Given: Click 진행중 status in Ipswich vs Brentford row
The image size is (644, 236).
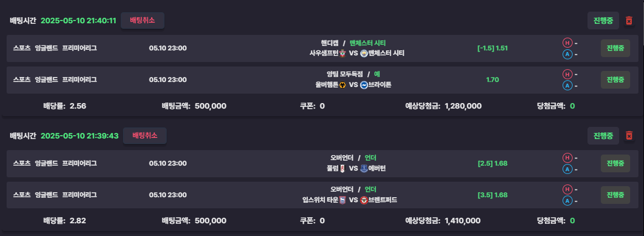Looking at the screenshot, I should (x=615, y=195).
